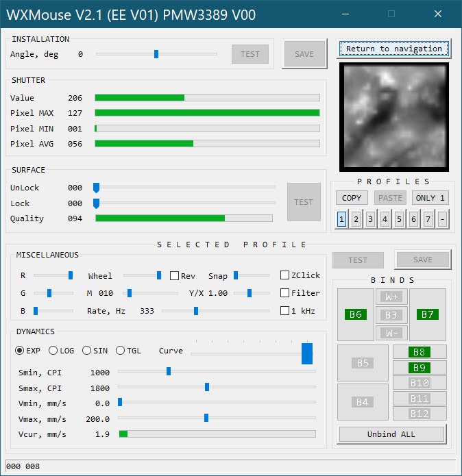Click the Snap slider handle
462x476 pixels.
tap(236, 275)
